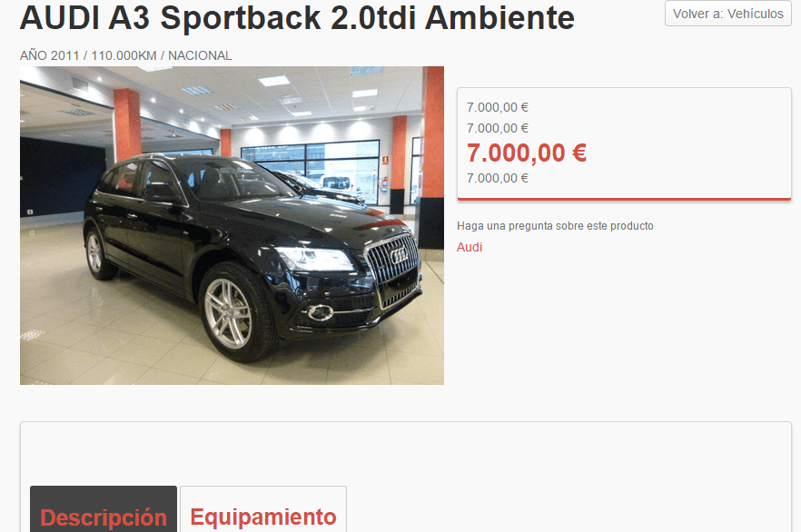The height and width of the screenshot is (532, 801).
Task: Click the large red 7.000,00 € price
Action: pyautogui.click(x=527, y=153)
